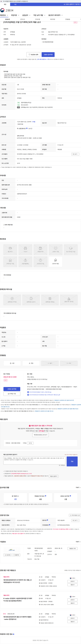Jump to the 모집요강 section tab
The height and width of the screenshot is (644, 81).
(x=8, y=19)
